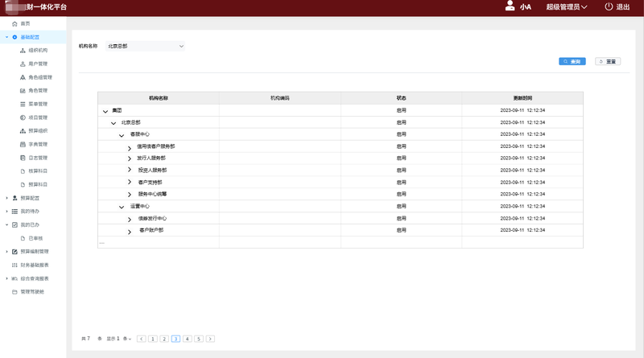The image size is (644, 358).
Task: Expand the 投资人服务部 row chevron
Action: pyautogui.click(x=130, y=170)
